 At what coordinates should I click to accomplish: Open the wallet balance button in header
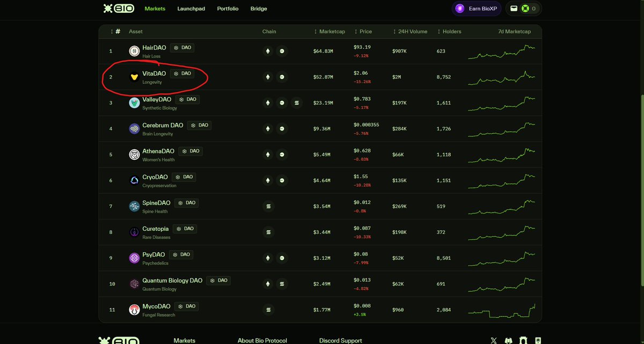pos(523,9)
